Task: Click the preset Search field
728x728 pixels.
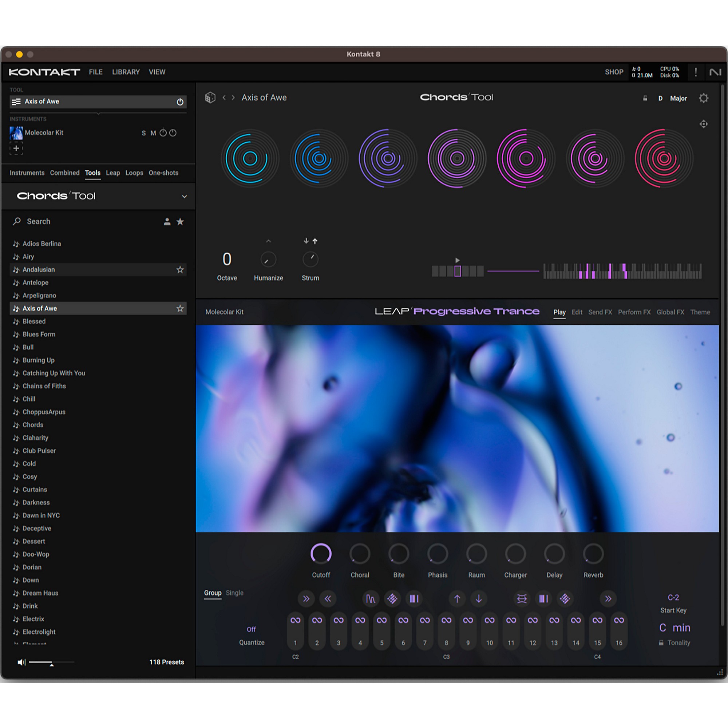Action: tap(87, 222)
